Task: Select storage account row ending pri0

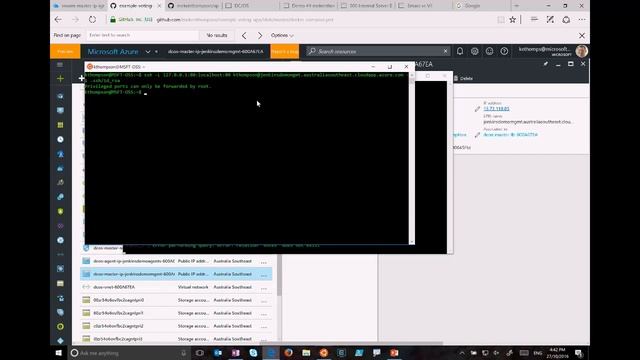Action: pyautogui.click(x=176, y=300)
